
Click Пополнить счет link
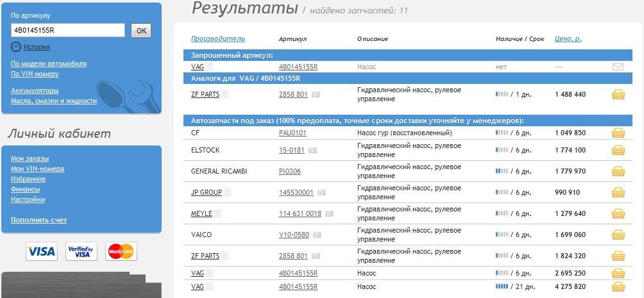(x=38, y=220)
